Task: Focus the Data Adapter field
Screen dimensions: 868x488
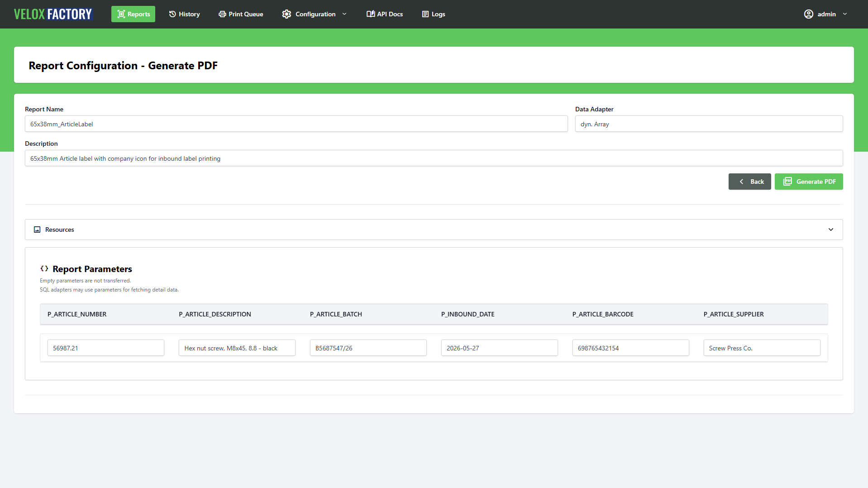Action: click(x=709, y=124)
